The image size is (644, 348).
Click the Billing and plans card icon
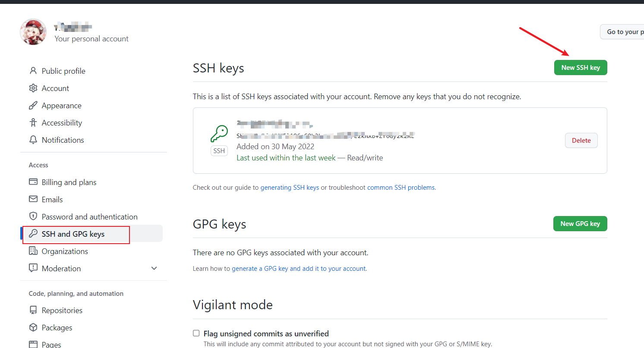coord(33,182)
